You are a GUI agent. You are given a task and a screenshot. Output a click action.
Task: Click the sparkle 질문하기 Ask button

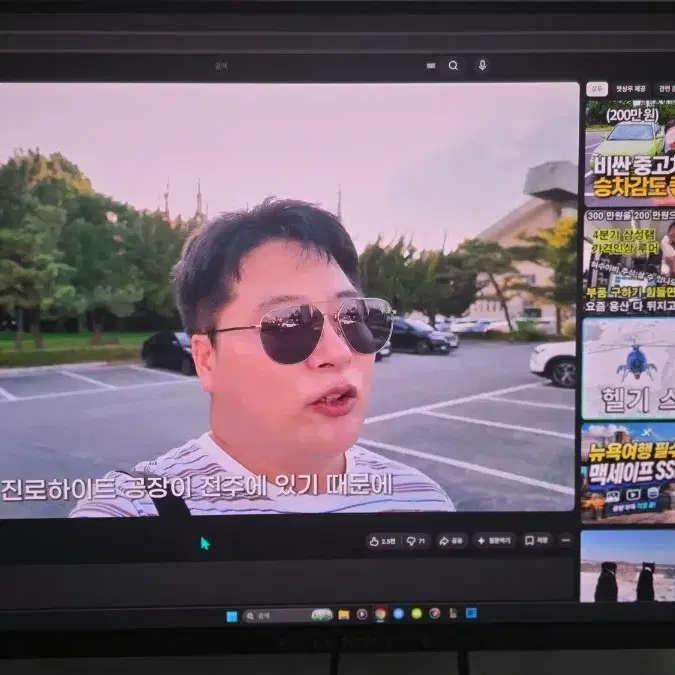494,541
